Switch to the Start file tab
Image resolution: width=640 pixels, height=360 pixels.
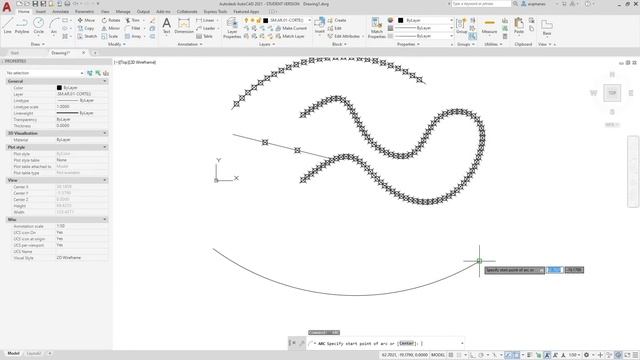(15, 53)
